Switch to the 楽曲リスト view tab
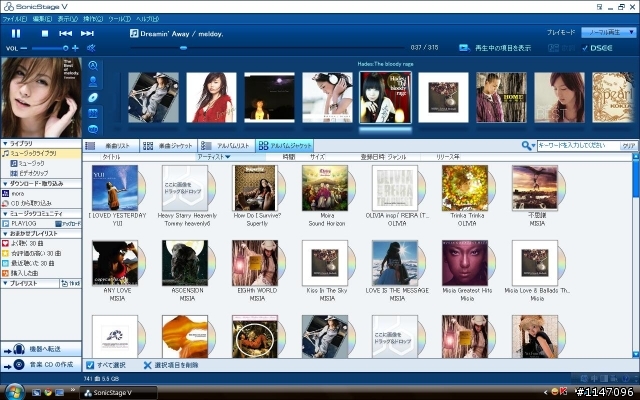The height and width of the screenshot is (400, 640). tap(111, 146)
